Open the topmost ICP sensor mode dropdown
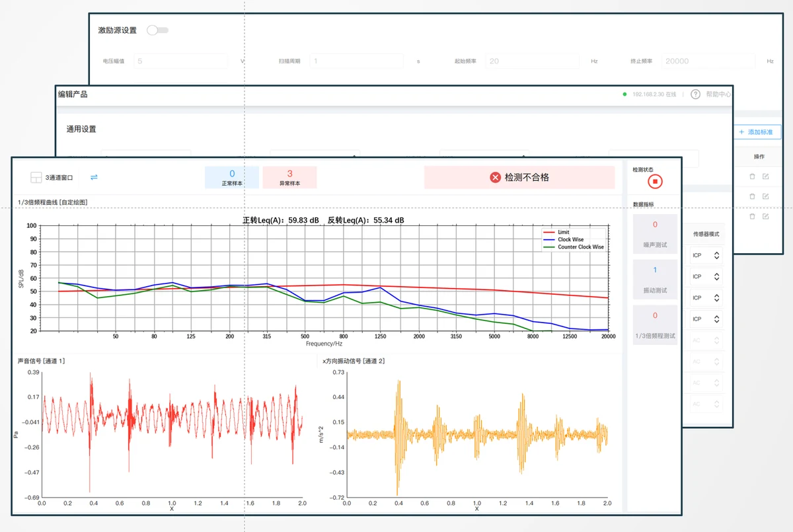 tap(706, 255)
